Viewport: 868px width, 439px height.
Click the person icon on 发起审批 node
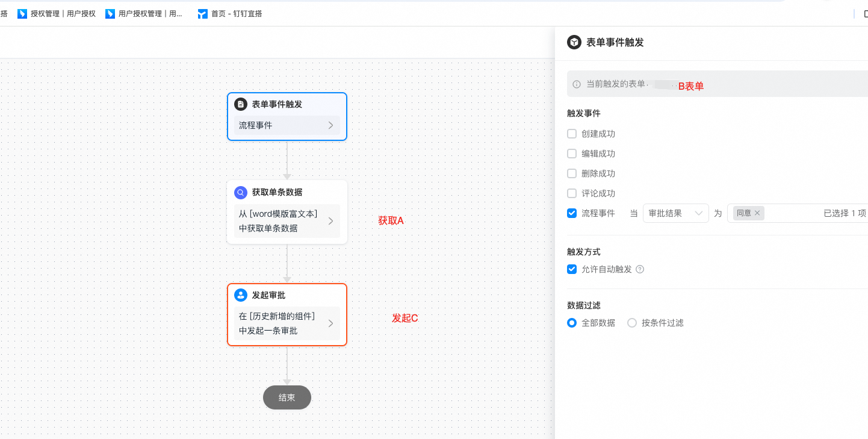[x=241, y=295]
